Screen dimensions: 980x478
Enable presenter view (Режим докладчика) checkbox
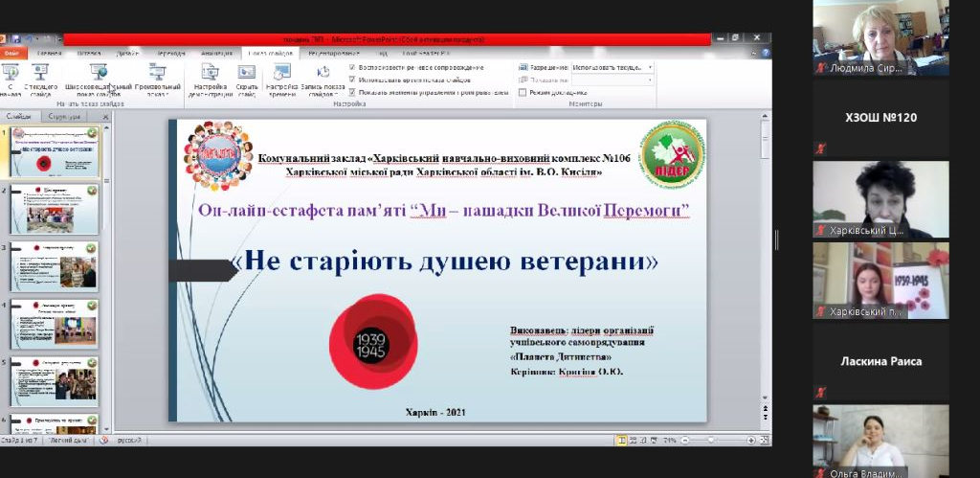click(x=523, y=92)
